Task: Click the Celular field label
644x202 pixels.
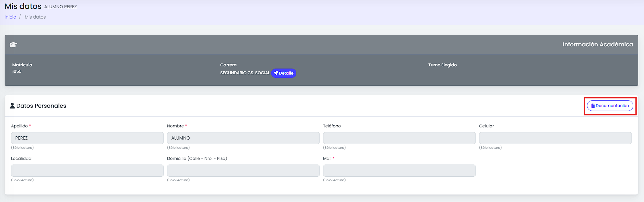Action: 487,126
